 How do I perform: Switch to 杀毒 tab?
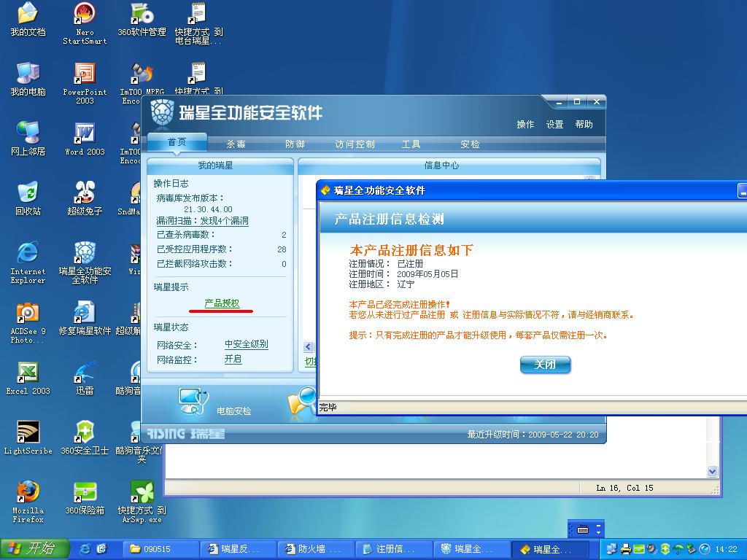(236, 144)
